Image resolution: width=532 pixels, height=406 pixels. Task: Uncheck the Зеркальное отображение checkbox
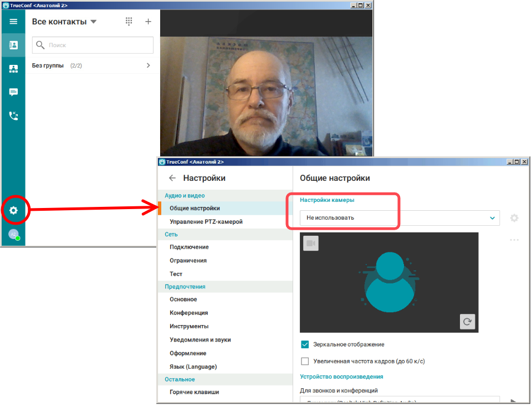pyautogui.click(x=305, y=344)
